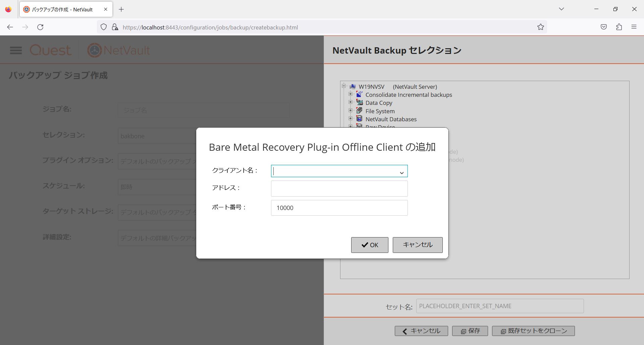
Task: Collapse the W19NVSV server tree node
Action: click(344, 86)
